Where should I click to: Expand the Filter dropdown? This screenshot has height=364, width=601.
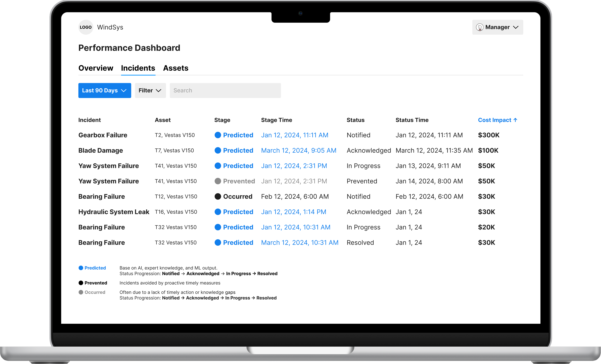(150, 91)
